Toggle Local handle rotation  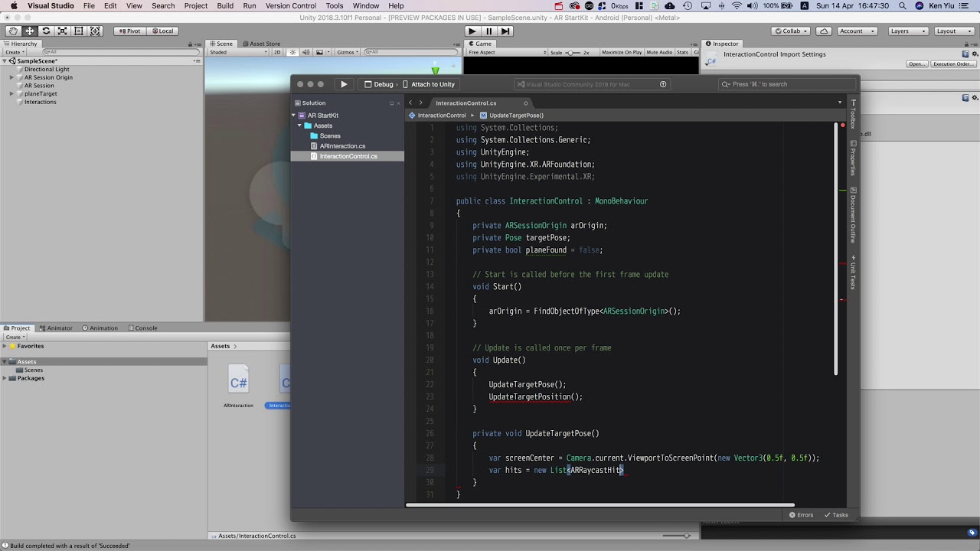click(x=162, y=31)
